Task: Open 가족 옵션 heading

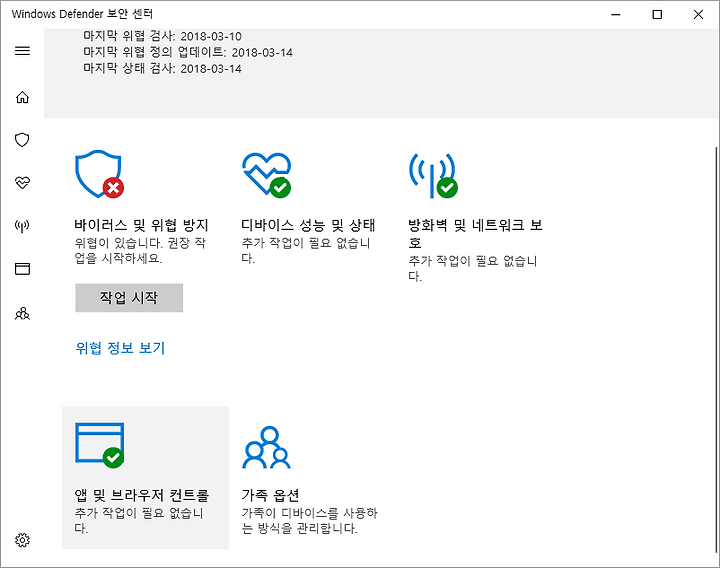Action: click(x=270, y=495)
